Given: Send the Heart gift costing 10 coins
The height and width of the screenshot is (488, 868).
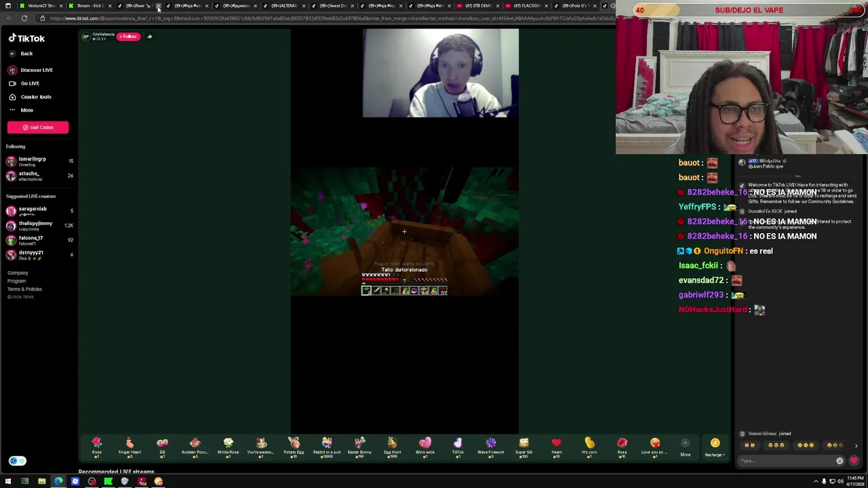Looking at the screenshot, I should point(557,447).
